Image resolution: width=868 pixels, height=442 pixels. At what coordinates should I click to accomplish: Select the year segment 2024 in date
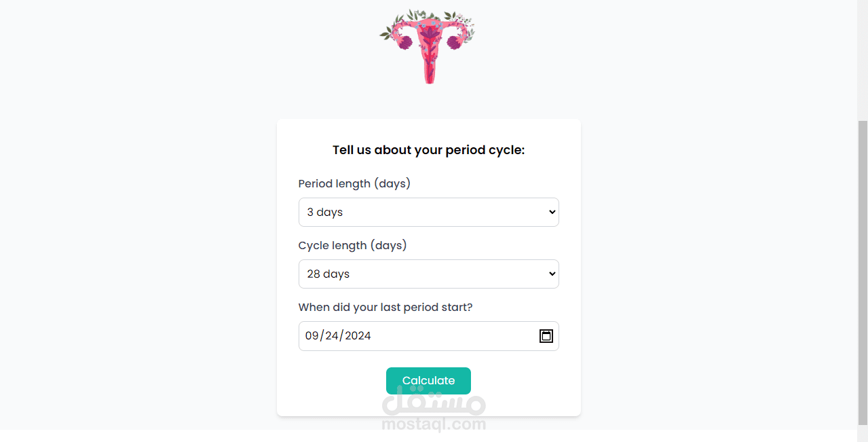point(358,336)
